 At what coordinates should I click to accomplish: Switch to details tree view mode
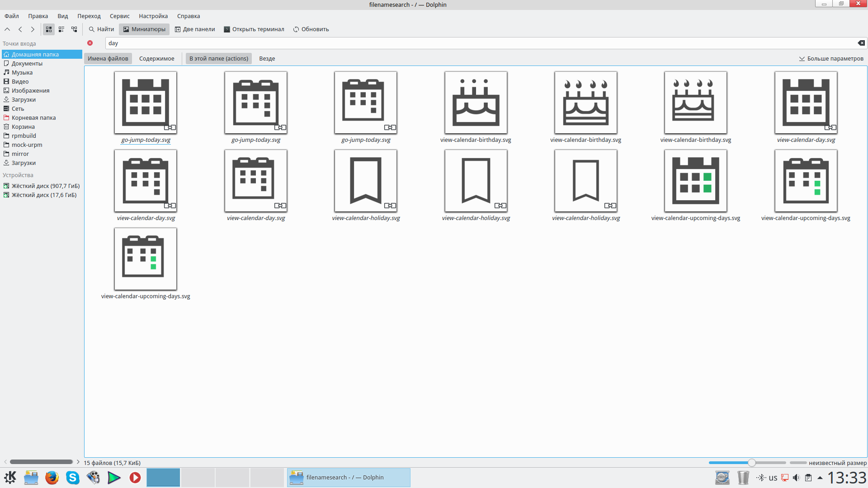point(74,29)
